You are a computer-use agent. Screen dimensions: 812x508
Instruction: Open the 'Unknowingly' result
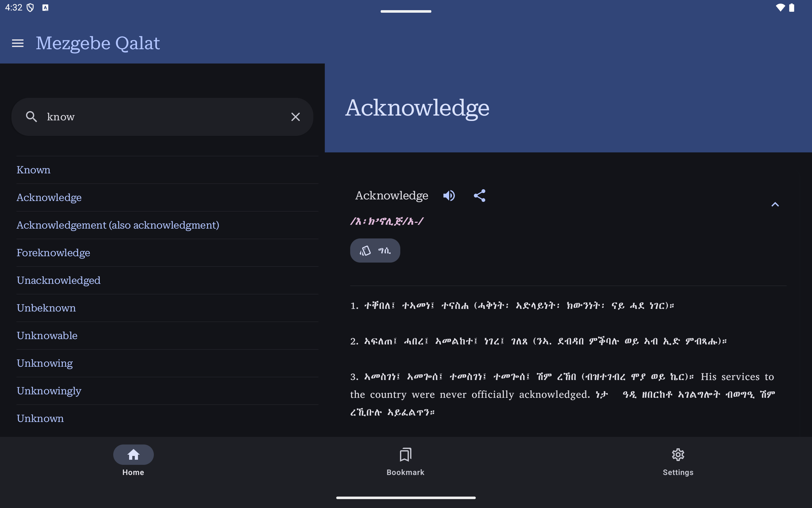[167, 391]
